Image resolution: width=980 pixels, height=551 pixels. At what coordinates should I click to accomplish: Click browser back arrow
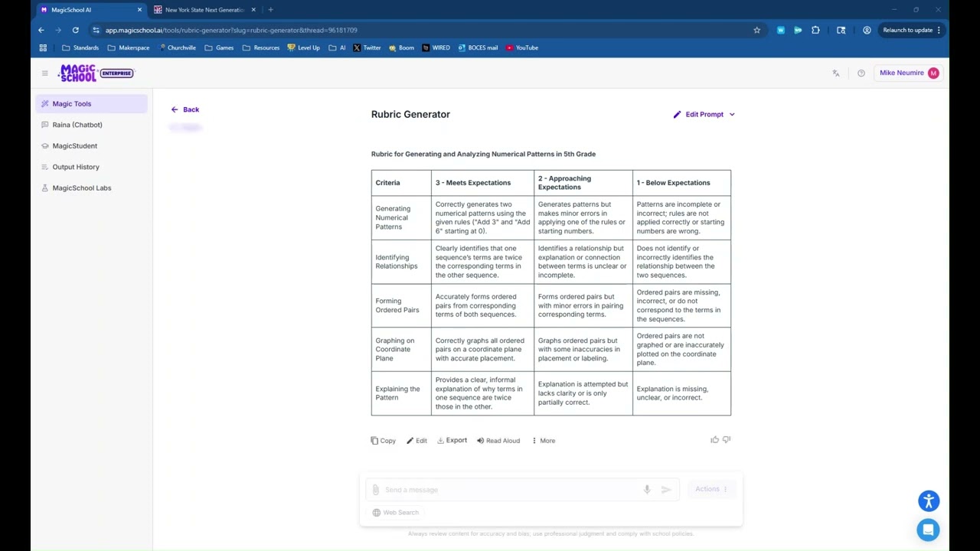coord(41,30)
